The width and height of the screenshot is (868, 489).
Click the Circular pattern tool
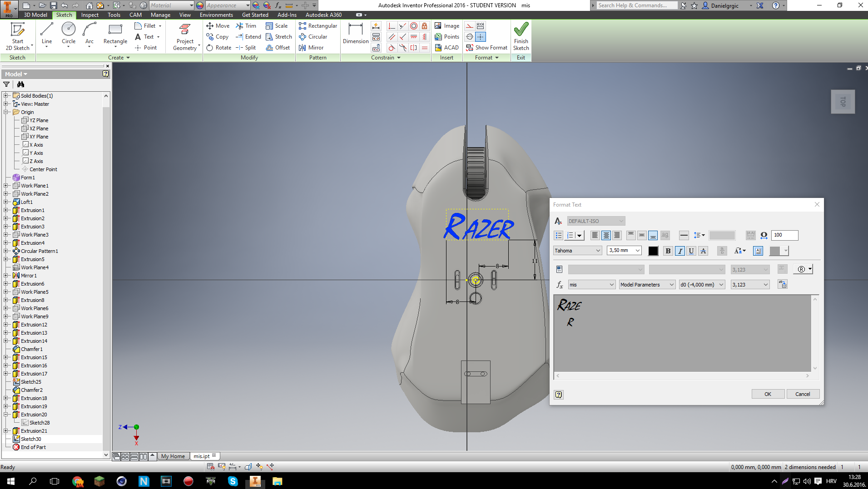[313, 37]
